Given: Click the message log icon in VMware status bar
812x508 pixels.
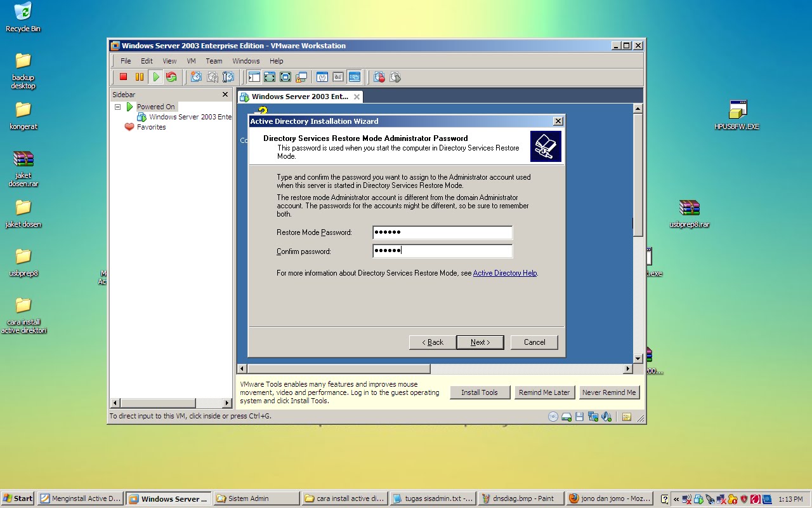Looking at the screenshot, I should (627, 417).
